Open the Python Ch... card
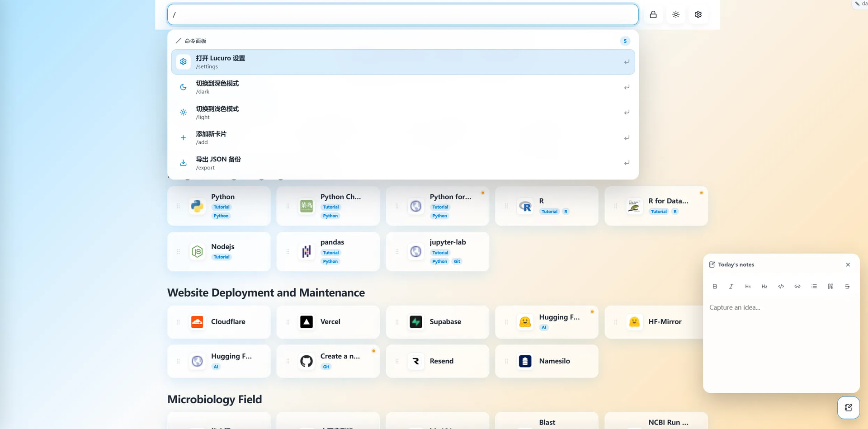This screenshot has width=868, height=429. [328, 206]
